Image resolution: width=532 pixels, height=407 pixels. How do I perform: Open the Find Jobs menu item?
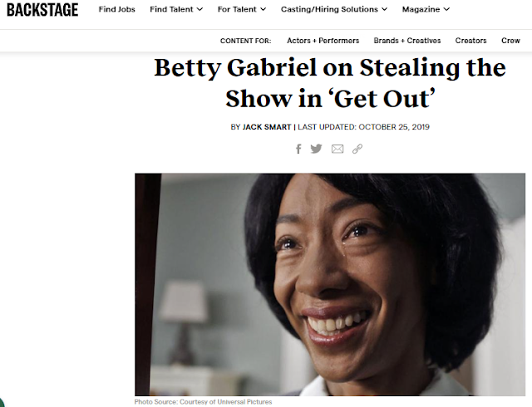(x=116, y=9)
